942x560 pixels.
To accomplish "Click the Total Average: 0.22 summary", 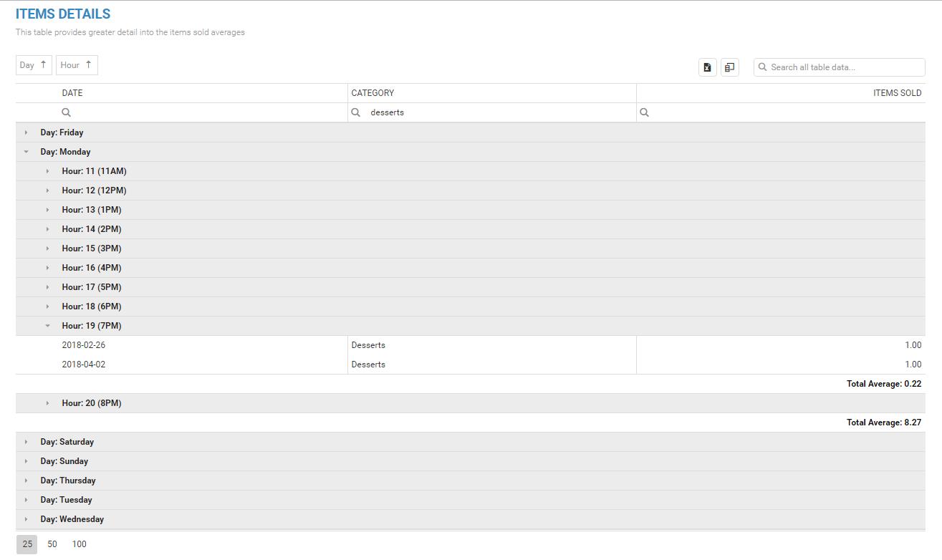I will tap(884, 384).
